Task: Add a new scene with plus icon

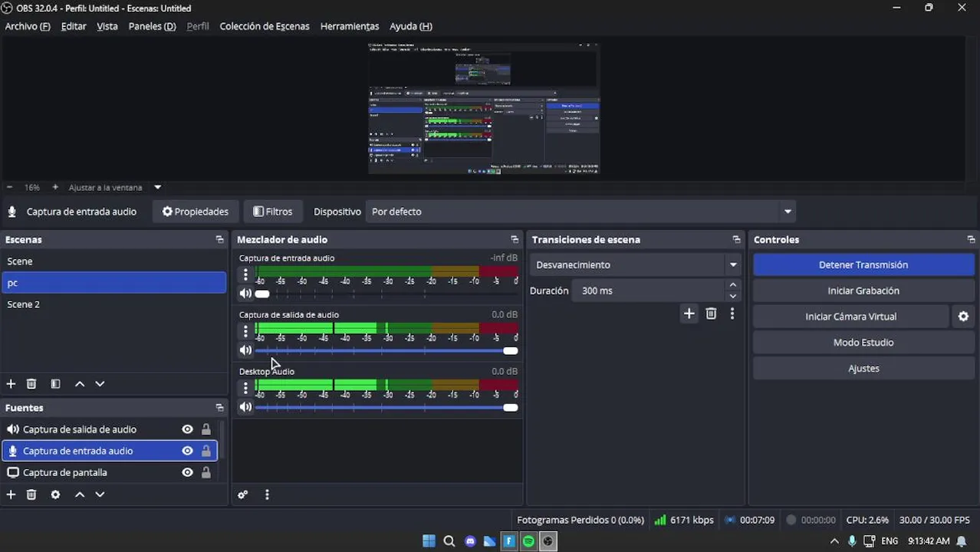Action: (11, 384)
